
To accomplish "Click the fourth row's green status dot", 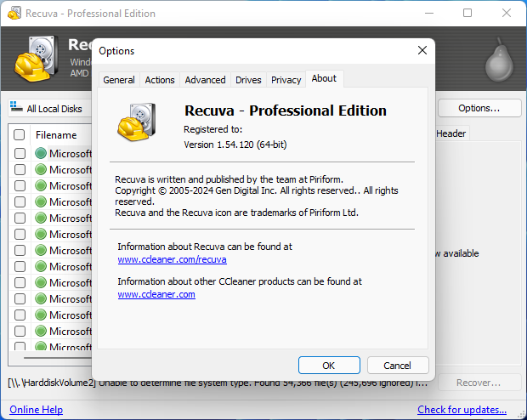I will (x=41, y=201).
